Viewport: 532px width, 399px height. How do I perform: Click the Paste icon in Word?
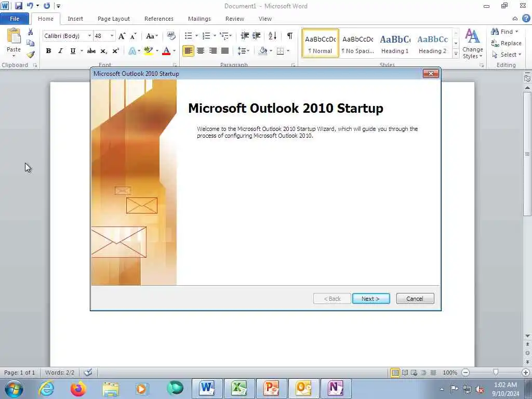click(14, 36)
